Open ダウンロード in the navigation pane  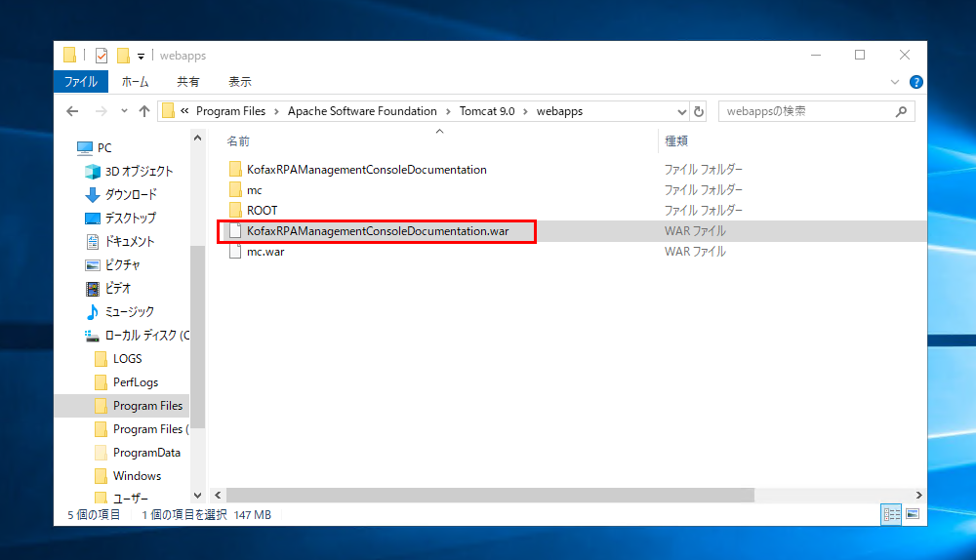pos(130,195)
